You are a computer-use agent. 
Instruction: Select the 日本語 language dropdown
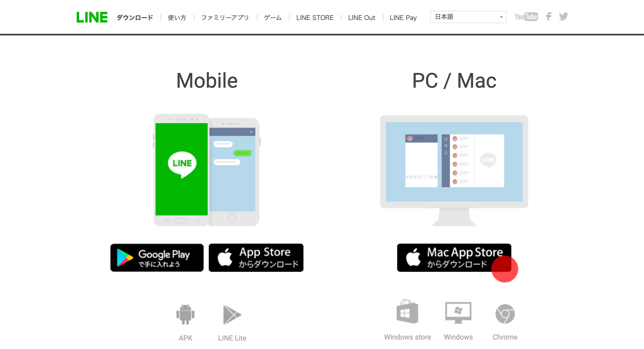click(x=467, y=17)
